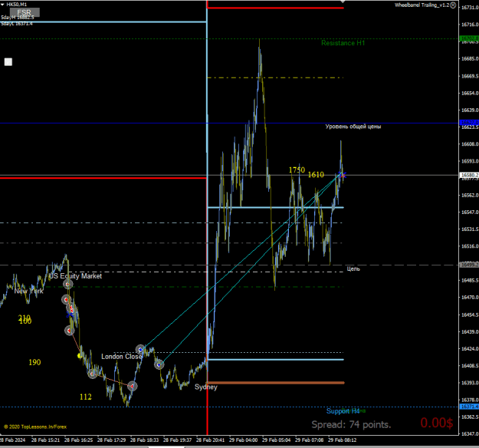Click the US Equity Market session label
Viewport: 479px width, 448px height.
[x=75, y=276]
